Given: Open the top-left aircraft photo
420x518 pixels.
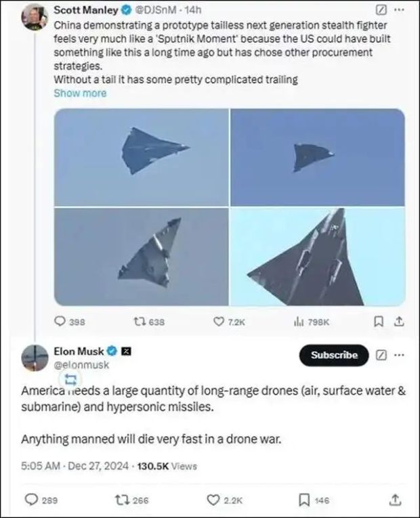Looking at the screenshot, I should [x=142, y=157].
